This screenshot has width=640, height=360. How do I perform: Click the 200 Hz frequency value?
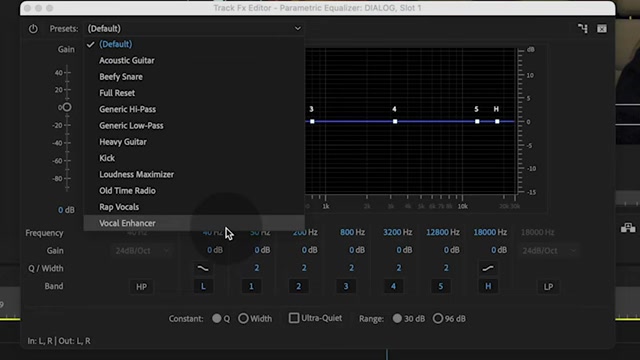point(305,232)
